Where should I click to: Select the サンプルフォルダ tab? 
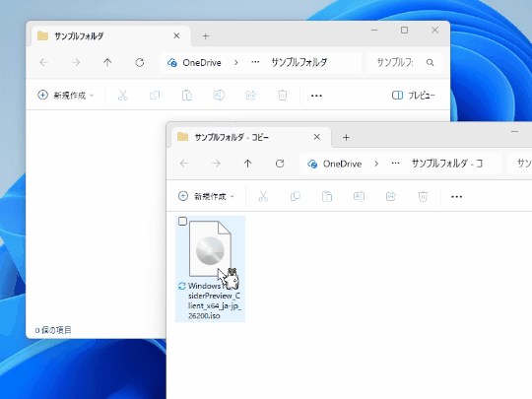coord(111,36)
